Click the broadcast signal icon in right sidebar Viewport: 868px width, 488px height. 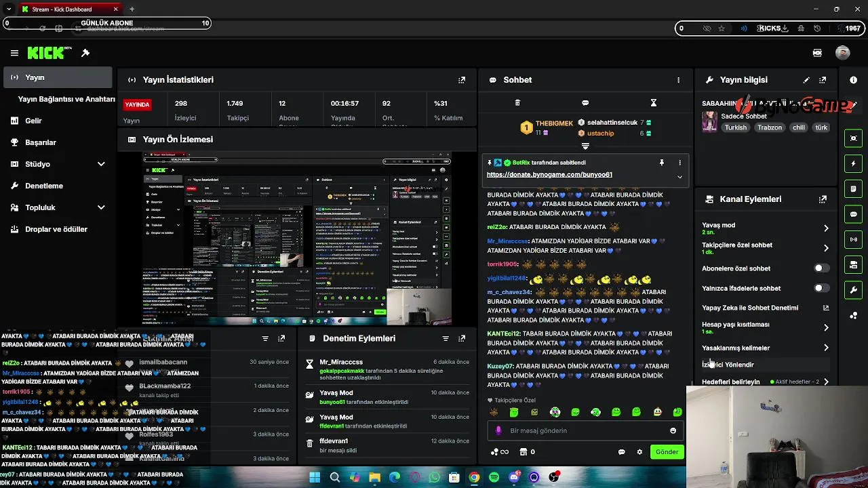(853, 239)
